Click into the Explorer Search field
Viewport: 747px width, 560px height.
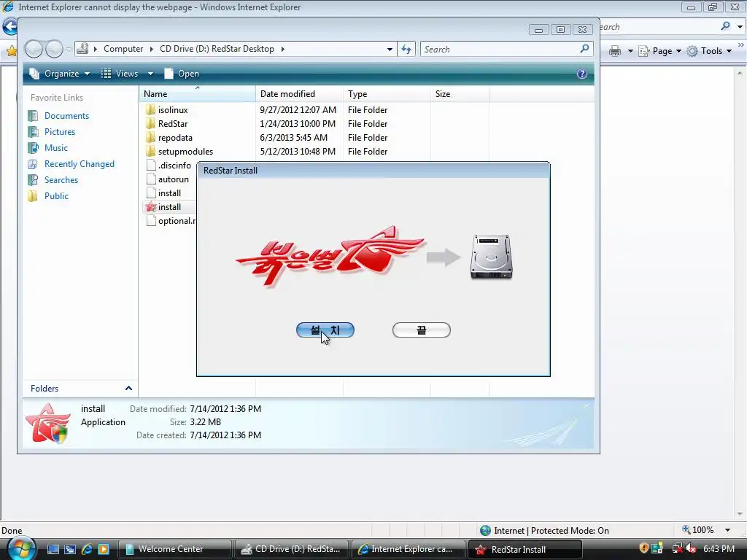tap(499, 49)
